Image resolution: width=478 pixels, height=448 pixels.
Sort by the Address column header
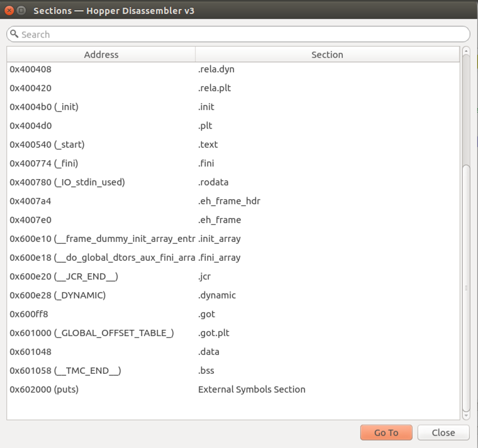pos(101,55)
